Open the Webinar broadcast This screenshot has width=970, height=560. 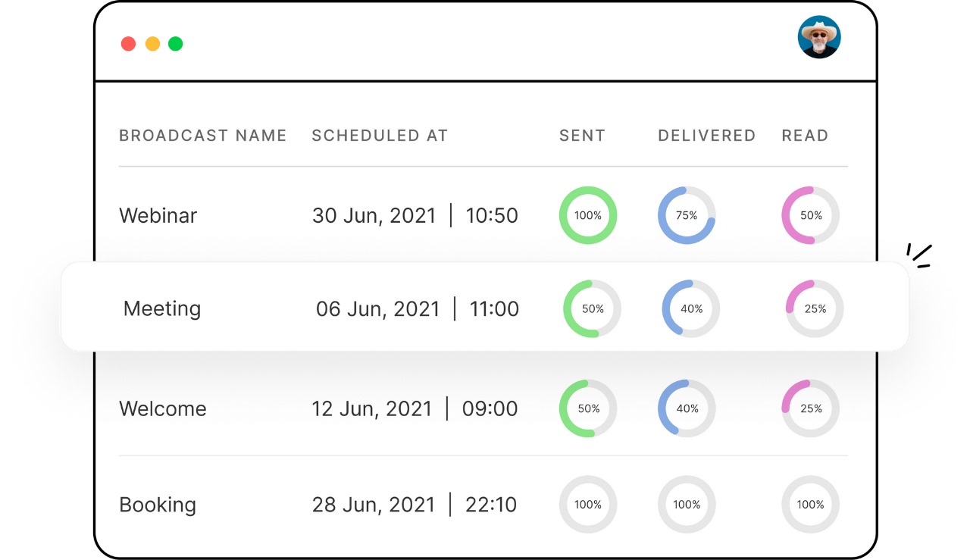[158, 215]
